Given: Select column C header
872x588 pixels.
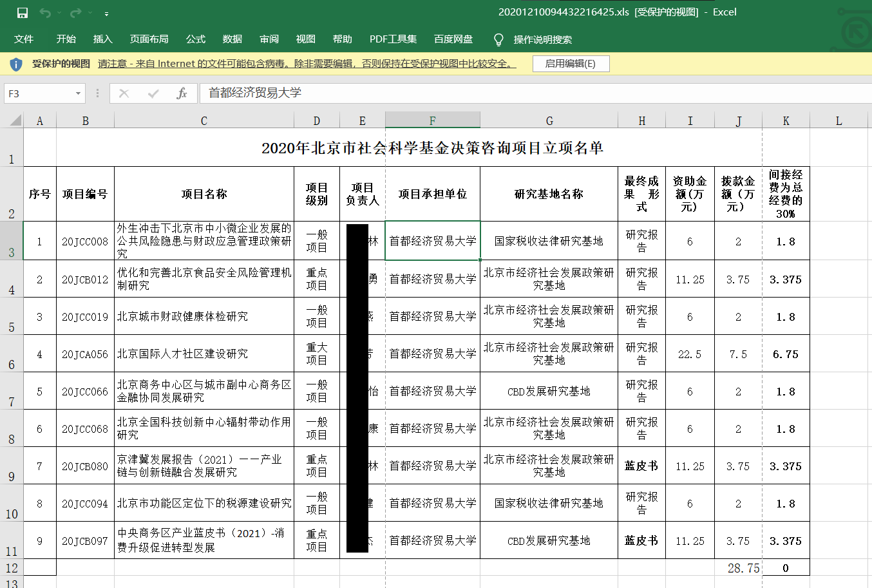Looking at the screenshot, I should (204, 120).
